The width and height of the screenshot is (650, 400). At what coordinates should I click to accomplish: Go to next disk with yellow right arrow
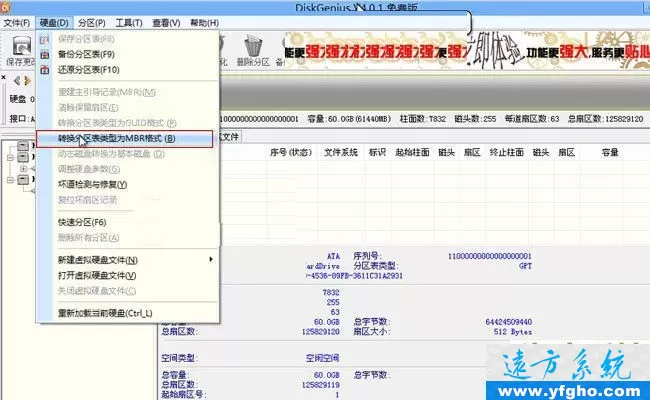point(27,80)
